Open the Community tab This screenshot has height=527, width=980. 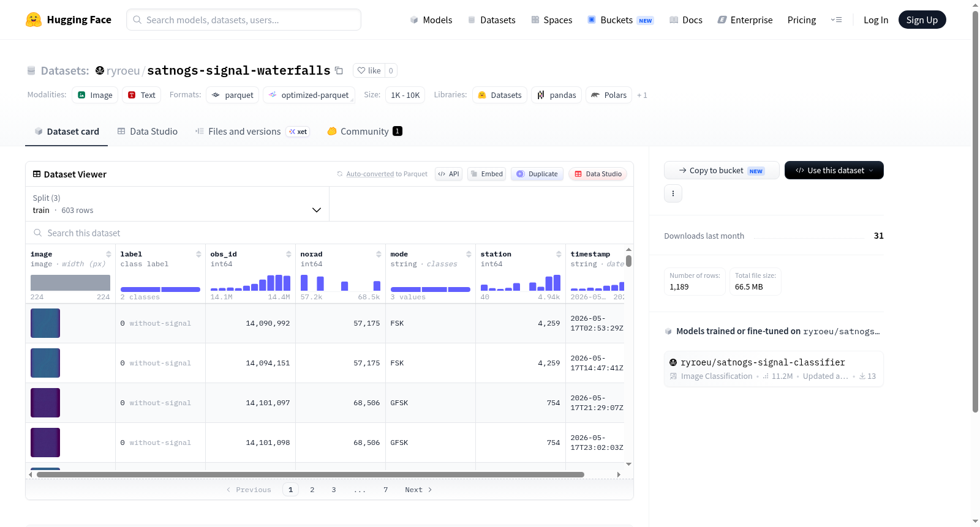pos(364,131)
